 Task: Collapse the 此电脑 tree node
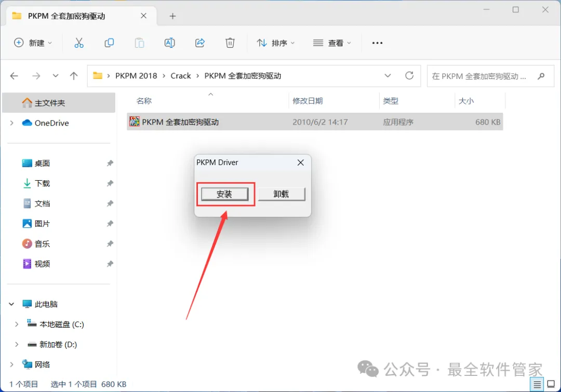(11, 304)
